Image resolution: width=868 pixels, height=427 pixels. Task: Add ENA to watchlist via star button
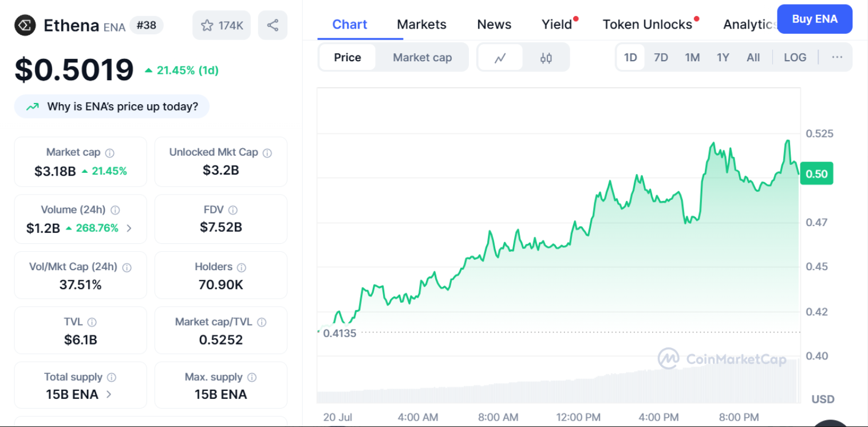coord(222,25)
